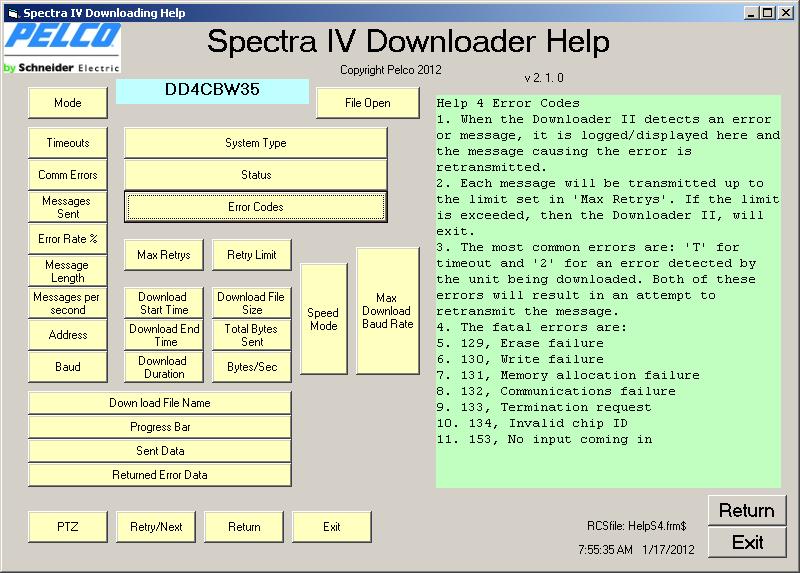The height and width of the screenshot is (573, 800).
Task: Select the Error Codes button
Action: [x=256, y=207]
